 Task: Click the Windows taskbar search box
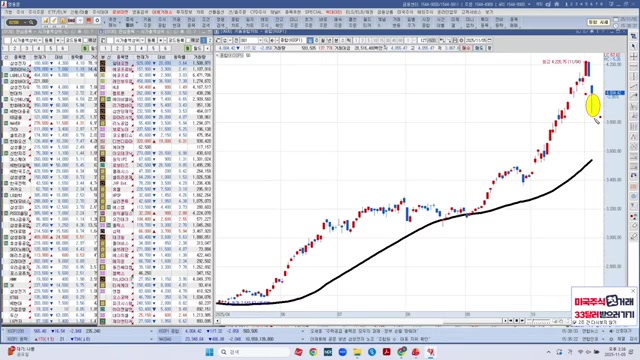(x=253, y=352)
